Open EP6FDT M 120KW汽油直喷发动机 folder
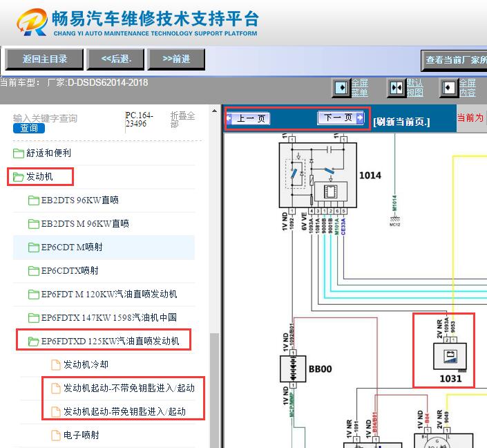Viewport: 487px width, 448px height. (x=109, y=294)
